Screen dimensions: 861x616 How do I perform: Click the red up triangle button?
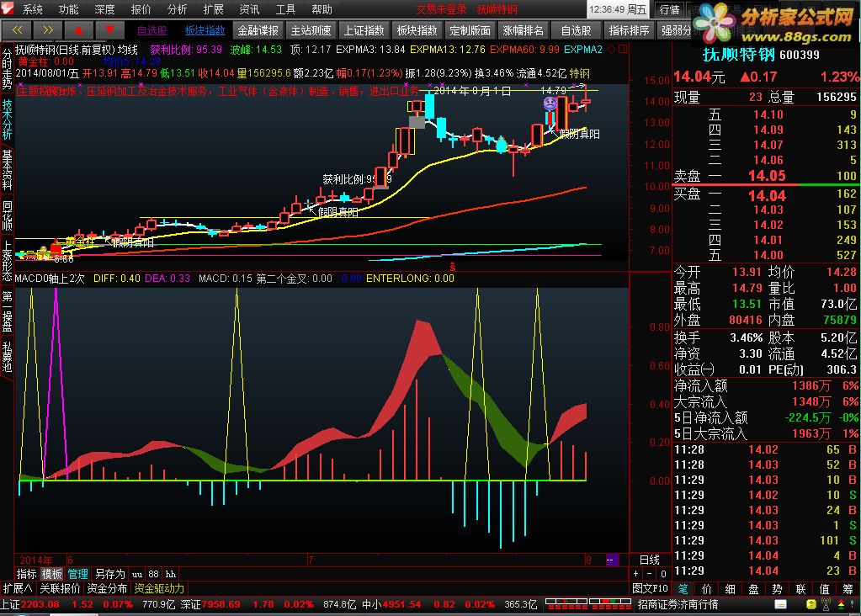click(78, 29)
